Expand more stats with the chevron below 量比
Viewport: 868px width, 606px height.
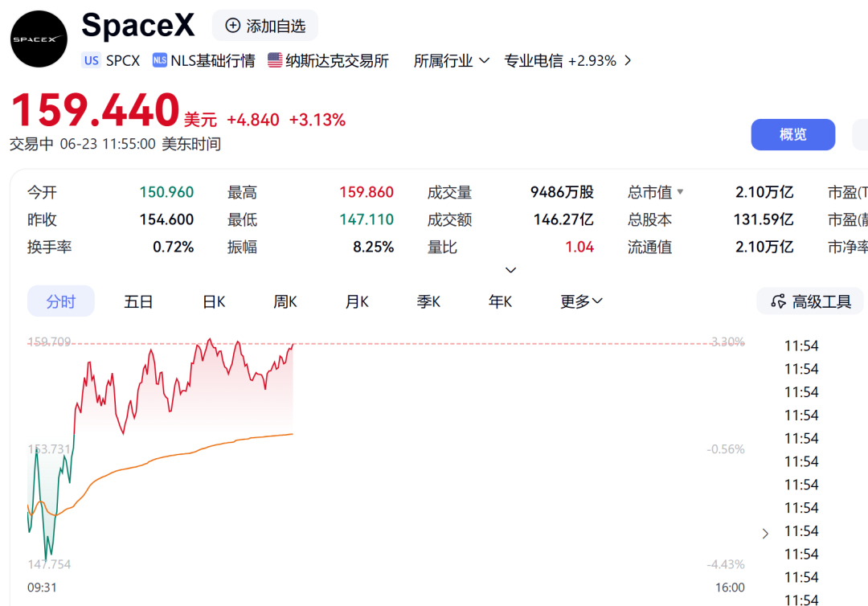511,270
